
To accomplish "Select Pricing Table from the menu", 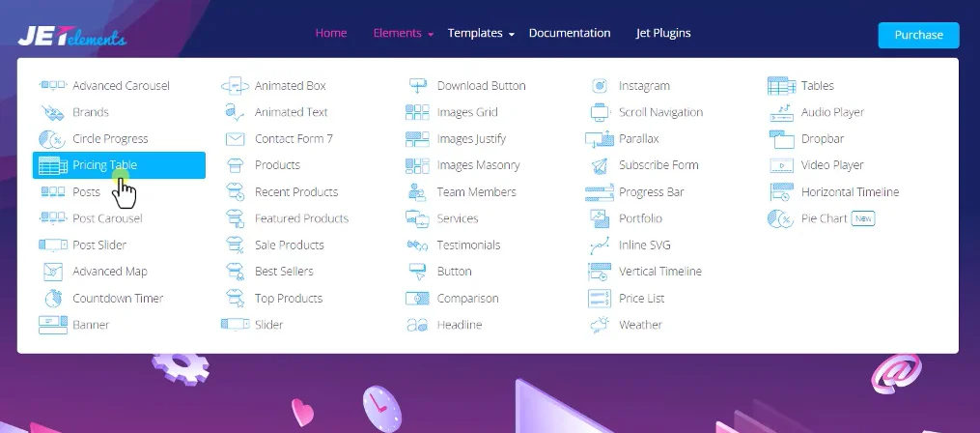I will point(104,165).
